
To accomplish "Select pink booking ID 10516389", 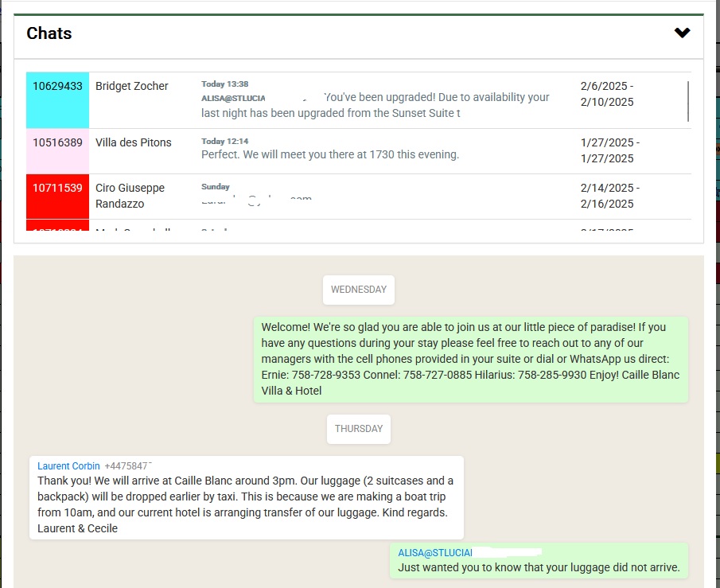I will click(57, 142).
